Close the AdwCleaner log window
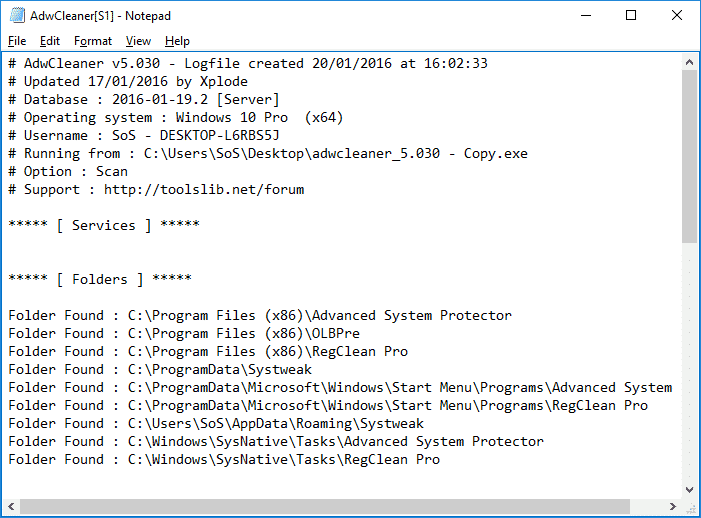Image resolution: width=701 pixels, height=518 pixels. point(677,15)
